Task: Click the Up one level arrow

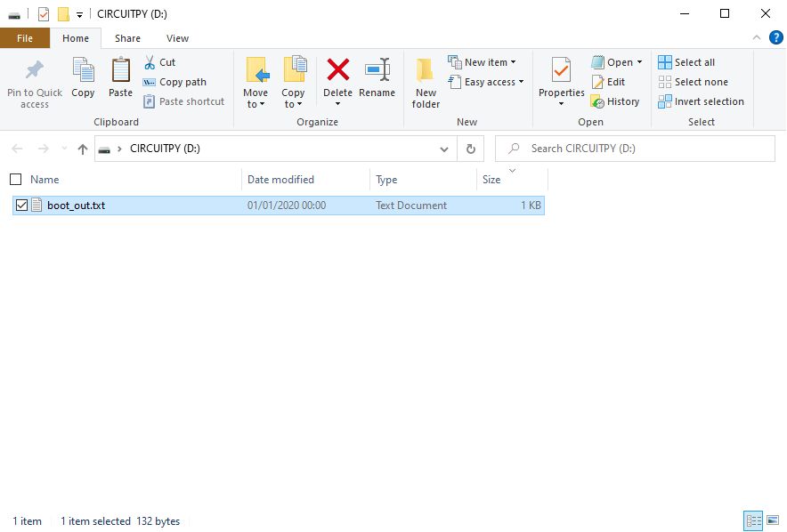Action: (x=83, y=149)
